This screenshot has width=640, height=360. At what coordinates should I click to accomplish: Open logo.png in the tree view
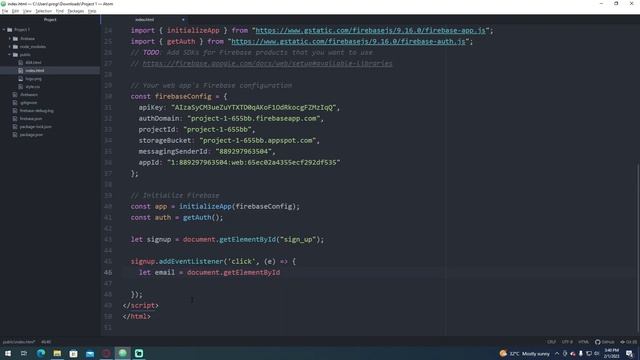point(33,79)
